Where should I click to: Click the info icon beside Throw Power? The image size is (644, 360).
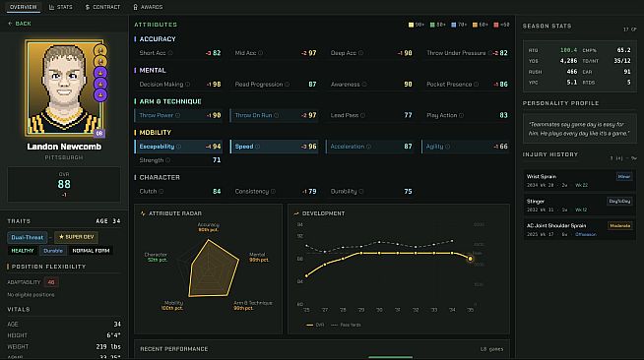[x=177, y=115]
